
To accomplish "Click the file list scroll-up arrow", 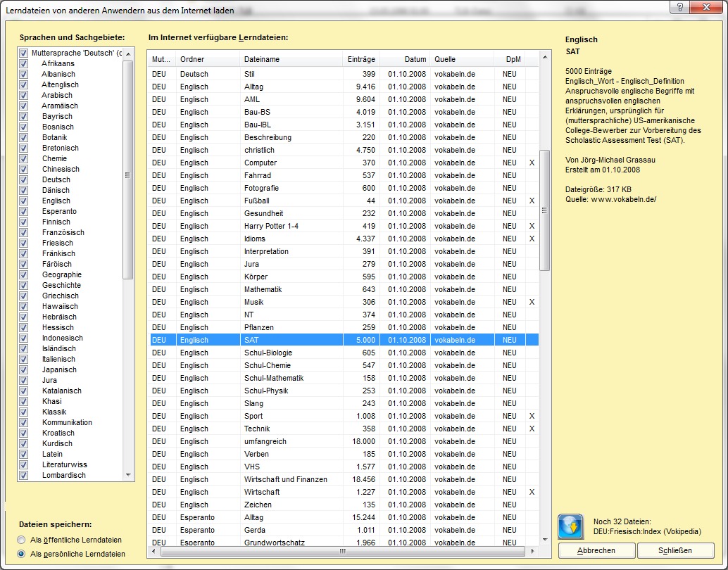I will point(545,57).
